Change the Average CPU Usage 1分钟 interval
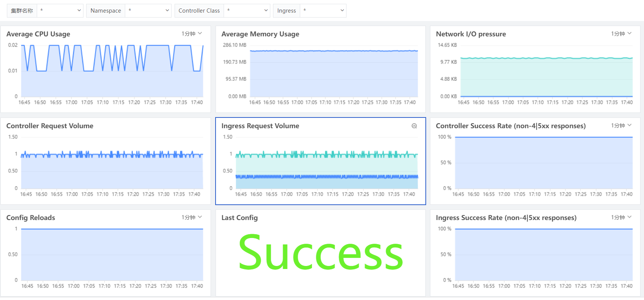This screenshot has width=644, height=300. point(192,34)
